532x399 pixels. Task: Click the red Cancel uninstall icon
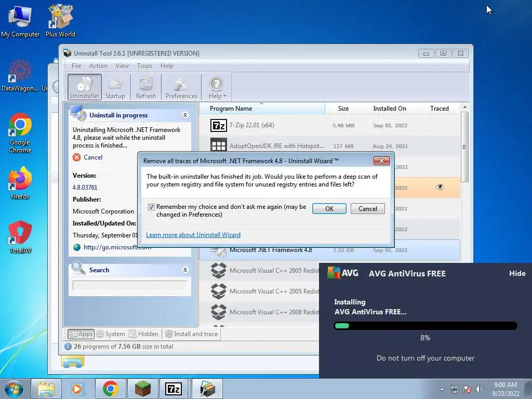tap(77, 157)
